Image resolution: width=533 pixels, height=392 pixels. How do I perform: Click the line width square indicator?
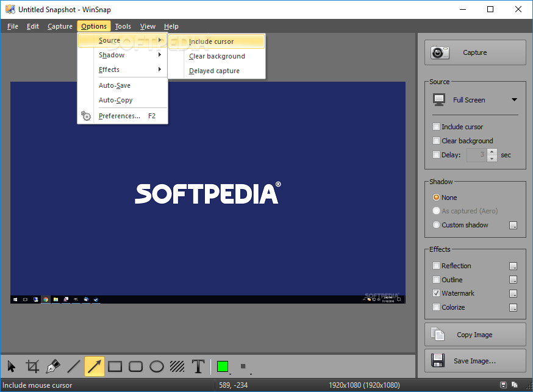tap(243, 366)
